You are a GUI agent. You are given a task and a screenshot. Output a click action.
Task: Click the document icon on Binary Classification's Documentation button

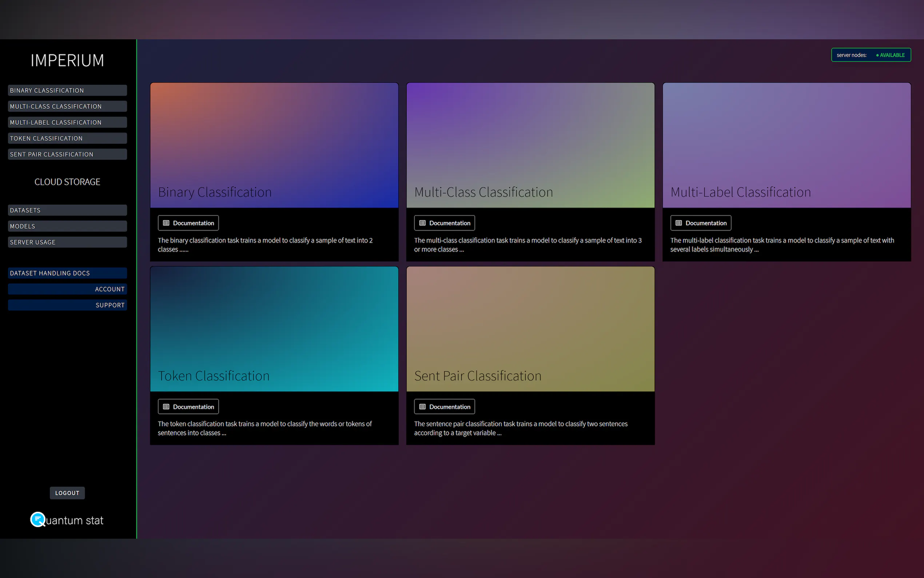point(166,223)
